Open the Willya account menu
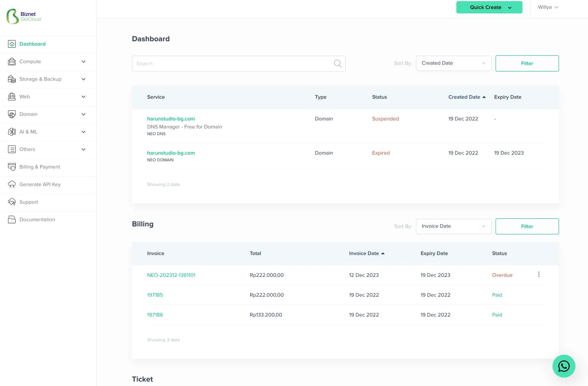Screen dimensions: 588x386 (548, 7)
